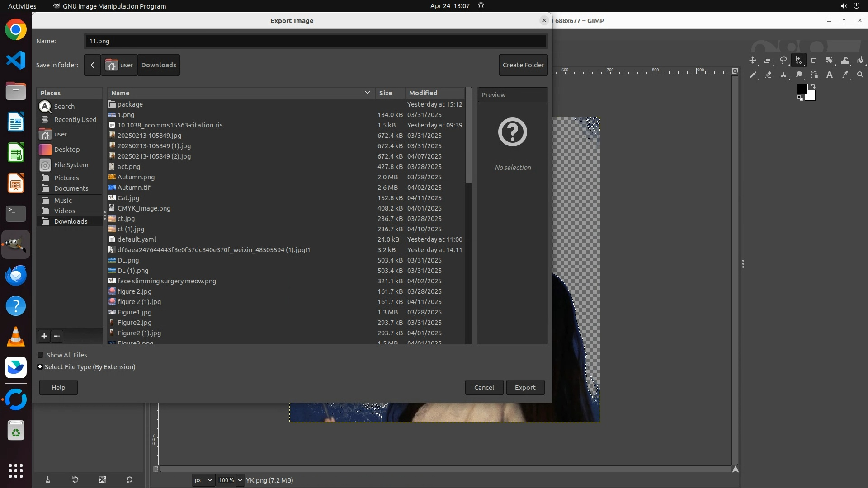868x488 pixels.
Task: Select the Move tool in toolbox
Action: click(753, 61)
